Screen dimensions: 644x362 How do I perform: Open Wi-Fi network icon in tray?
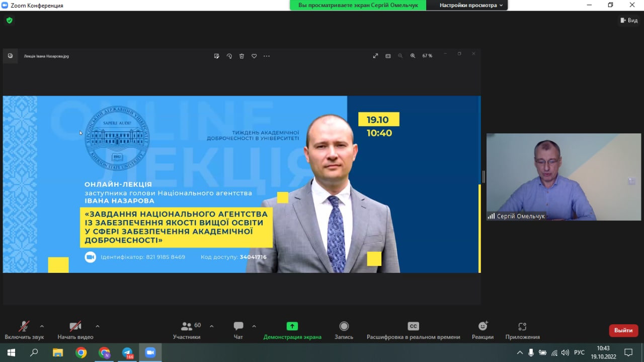click(x=554, y=352)
